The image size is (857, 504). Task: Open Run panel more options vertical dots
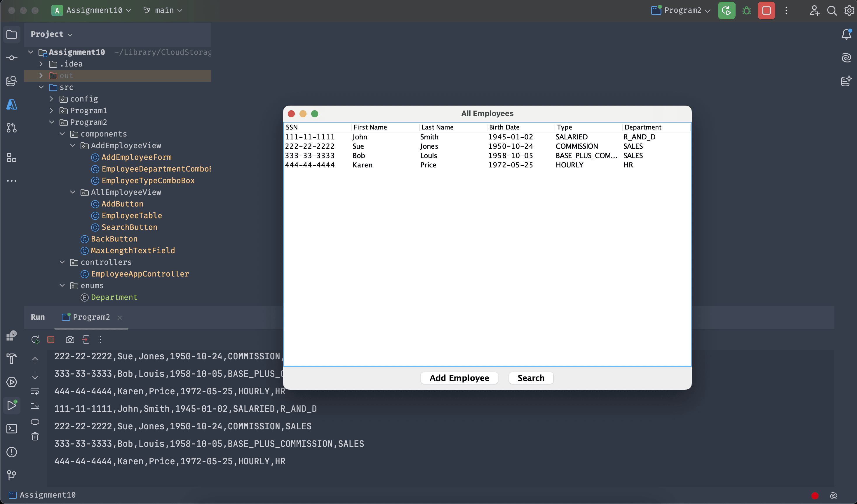(100, 339)
